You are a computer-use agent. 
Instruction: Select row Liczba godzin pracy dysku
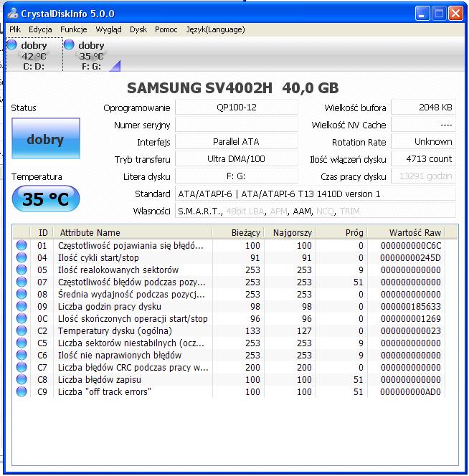[229, 306]
